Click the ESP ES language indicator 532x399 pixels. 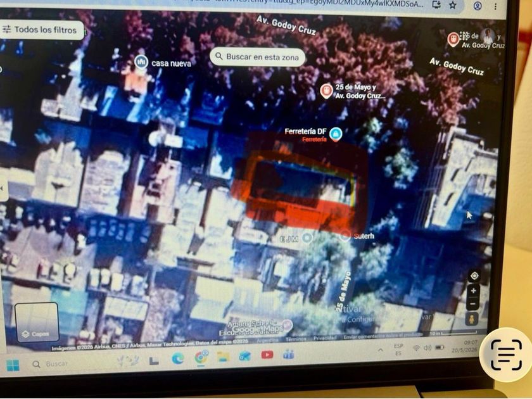(398, 350)
